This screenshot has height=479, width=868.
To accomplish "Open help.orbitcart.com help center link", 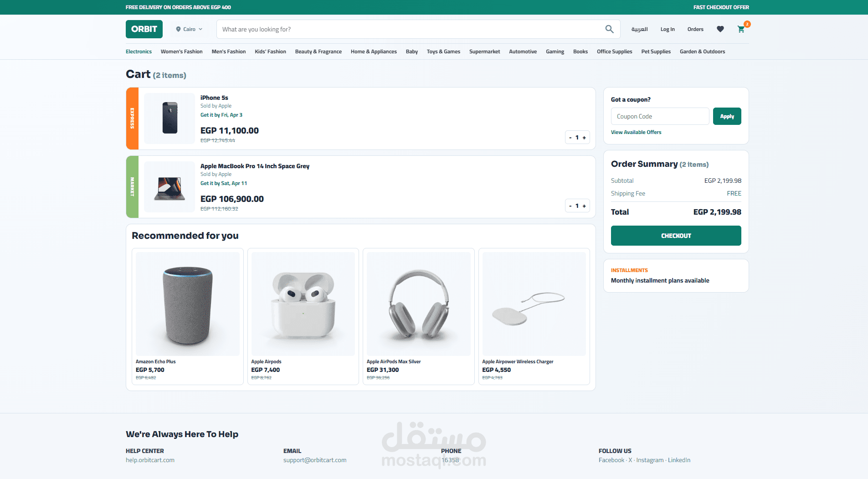I will tap(150, 460).
